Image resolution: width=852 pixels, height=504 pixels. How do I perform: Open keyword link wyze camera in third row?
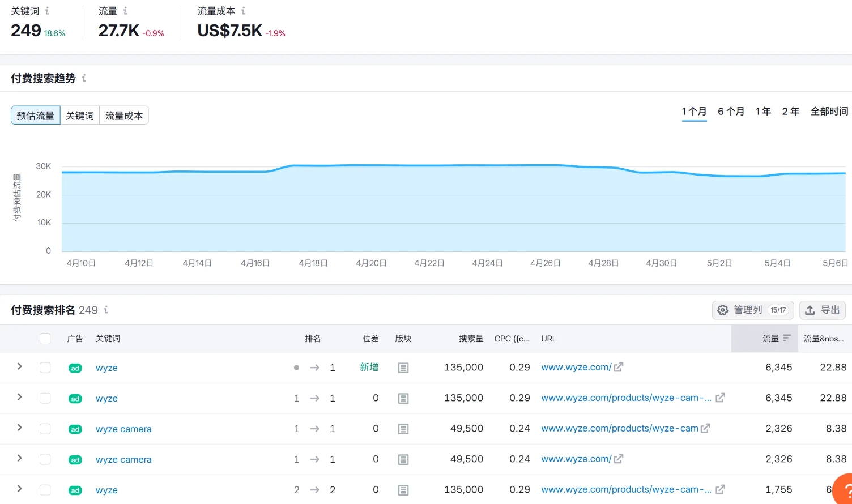tap(123, 429)
